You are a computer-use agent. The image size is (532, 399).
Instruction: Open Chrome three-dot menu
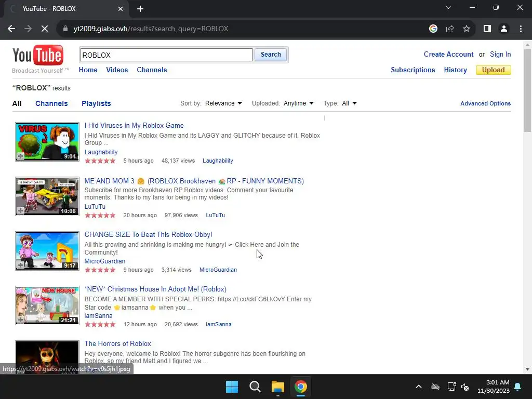point(521,29)
